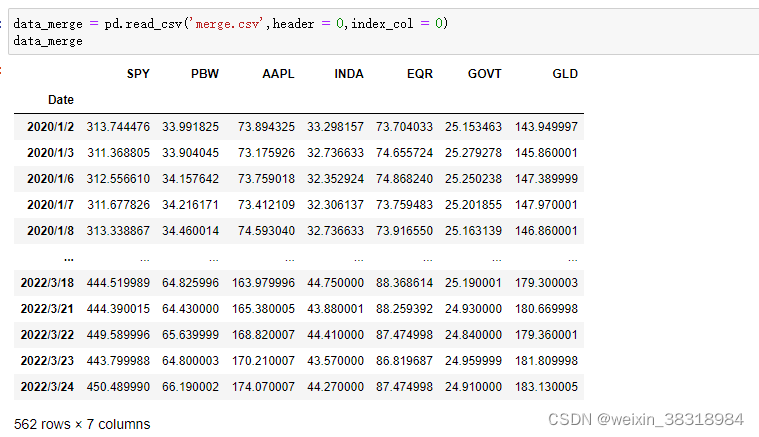Select the 2022/3/23 row index
The height and width of the screenshot is (437, 759).
[47, 361]
